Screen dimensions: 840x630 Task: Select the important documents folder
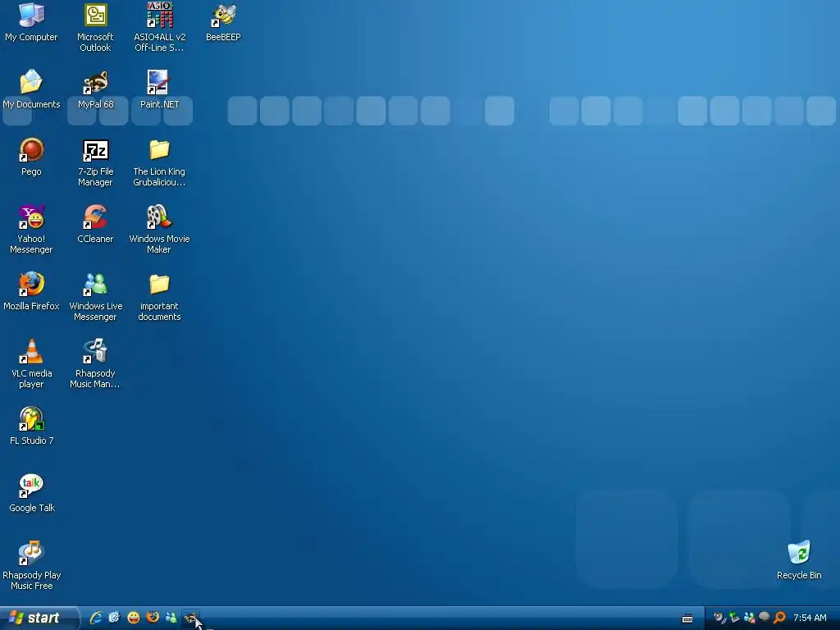click(160, 297)
